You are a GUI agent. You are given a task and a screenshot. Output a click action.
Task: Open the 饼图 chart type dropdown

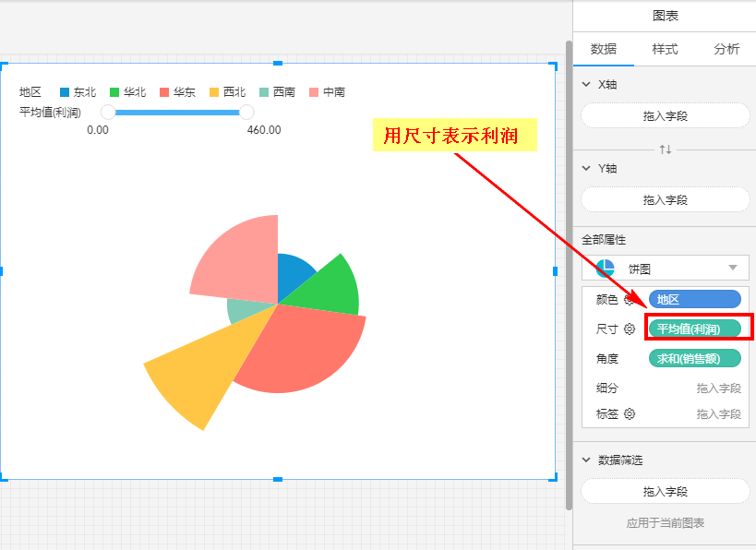click(x=733, y=269)
